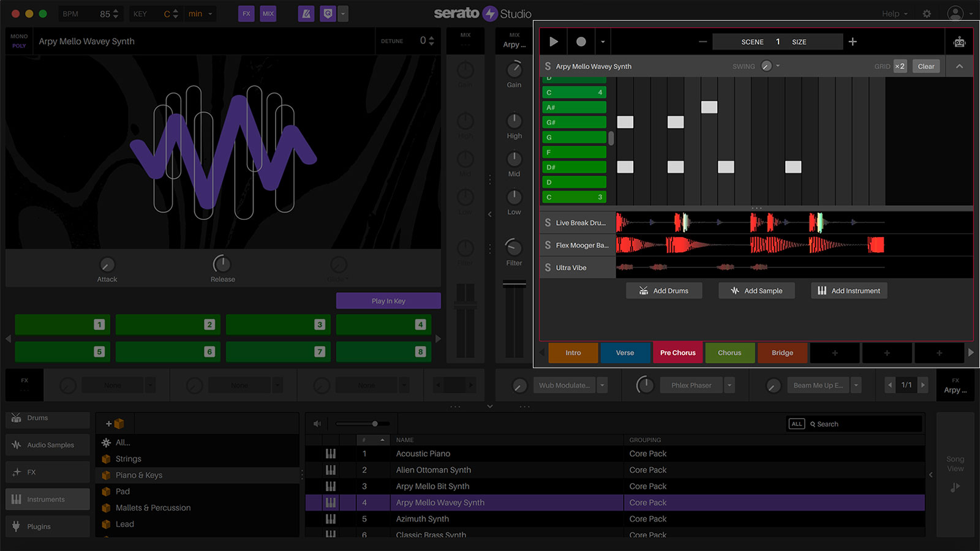Open dropdown next to shield icon
Image resolution: width=980 pixels, height=551 pixels.
pos(343,13)
